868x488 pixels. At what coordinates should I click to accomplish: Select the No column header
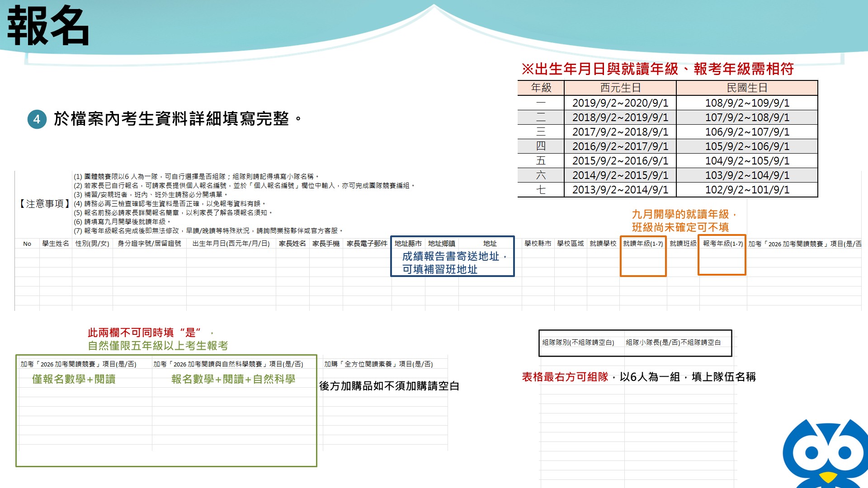tap(27, 244)
